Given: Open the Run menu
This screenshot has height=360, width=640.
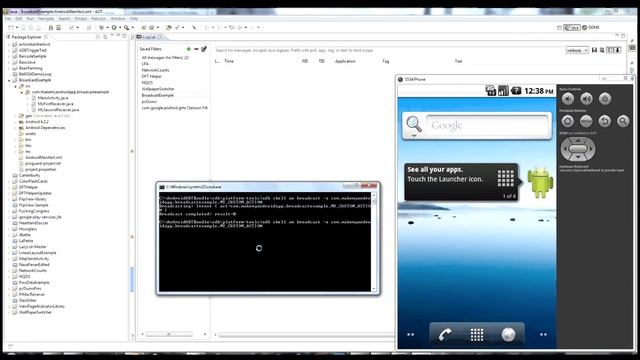Looking at the screenshot, I should (30, 19).
